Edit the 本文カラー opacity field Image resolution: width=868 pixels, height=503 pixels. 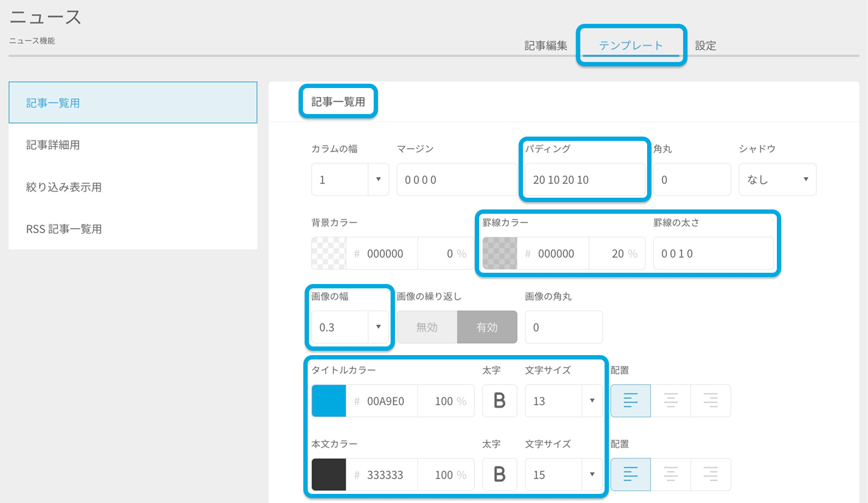click(x=446, y=474)
